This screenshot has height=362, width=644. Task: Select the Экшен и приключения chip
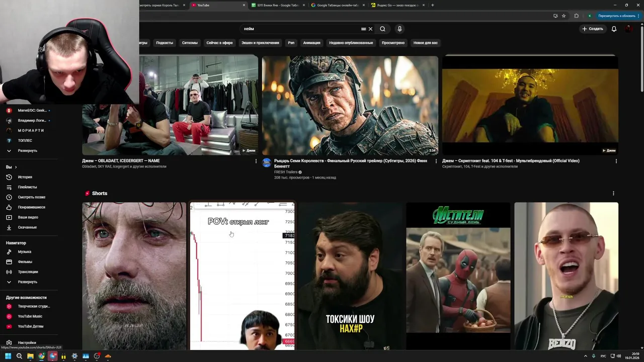(260, 43)
